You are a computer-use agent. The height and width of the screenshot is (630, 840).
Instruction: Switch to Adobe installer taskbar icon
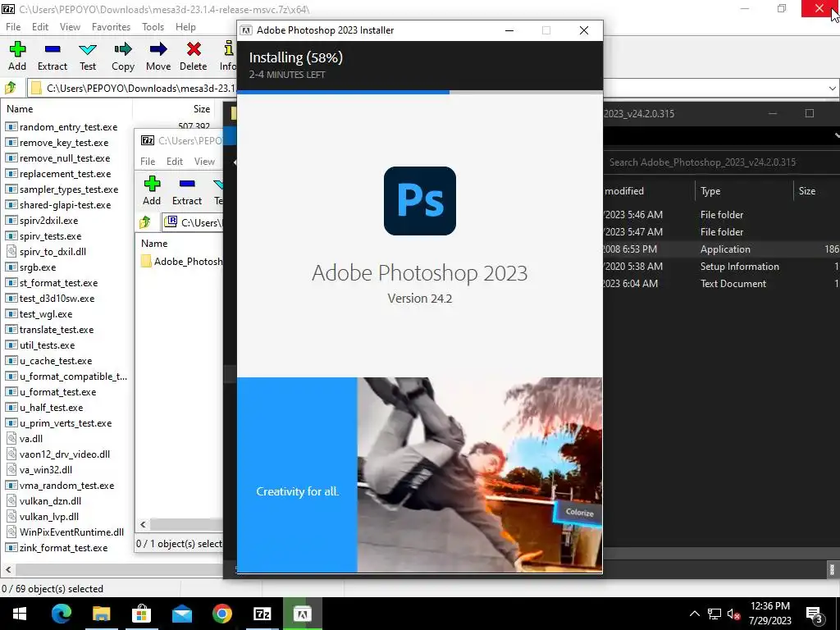tap(302, 614)
